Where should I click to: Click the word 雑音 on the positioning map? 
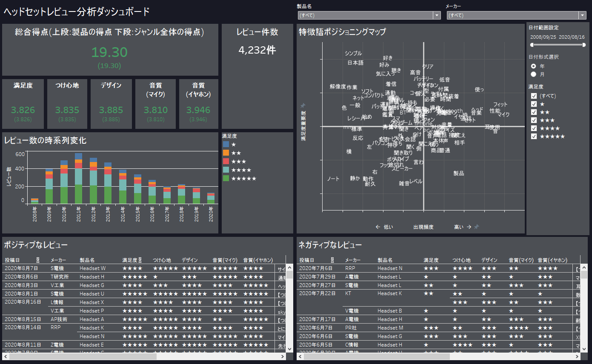point(404,183)
